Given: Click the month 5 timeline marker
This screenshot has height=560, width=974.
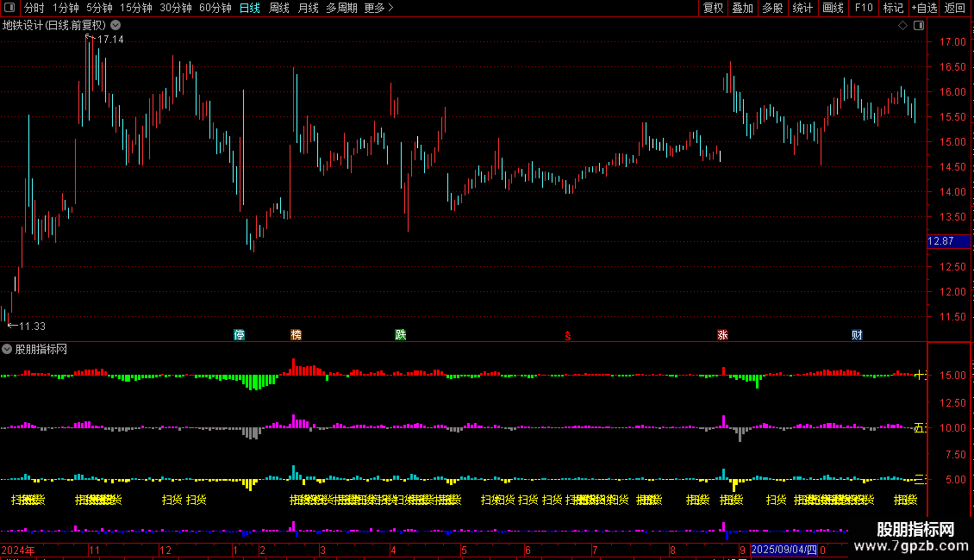Looking at the screenshot, I should coord(464,550).
